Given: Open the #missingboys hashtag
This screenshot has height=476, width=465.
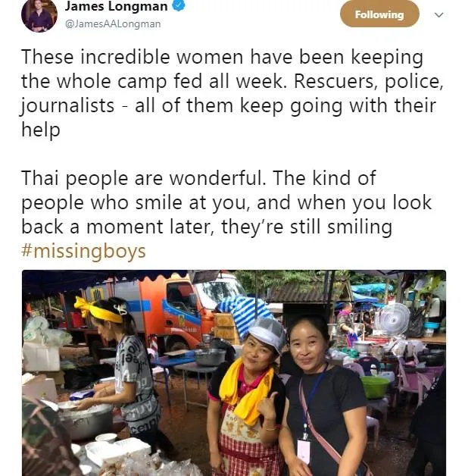Looking at the screenshot, I should [x=83, y=252].
